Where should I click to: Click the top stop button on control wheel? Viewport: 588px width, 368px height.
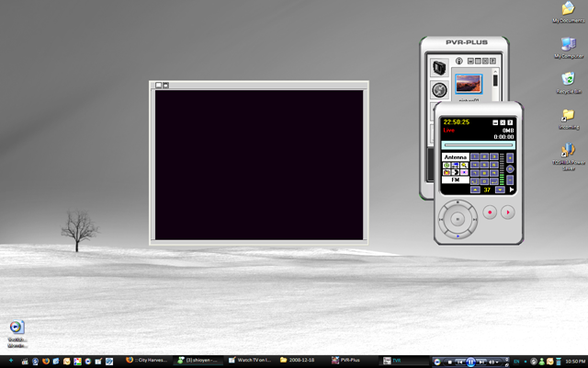(458, 202)
